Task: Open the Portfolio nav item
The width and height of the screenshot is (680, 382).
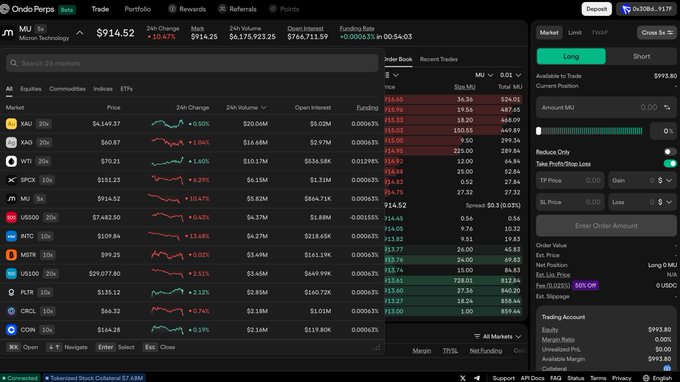Action: coord(137,9)
